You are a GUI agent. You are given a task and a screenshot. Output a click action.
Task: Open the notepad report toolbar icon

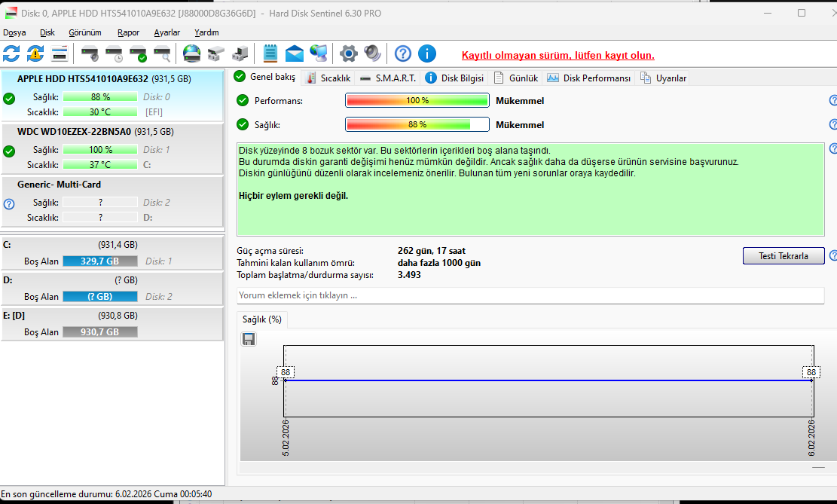pyautogui.click(x=270, y=53)
